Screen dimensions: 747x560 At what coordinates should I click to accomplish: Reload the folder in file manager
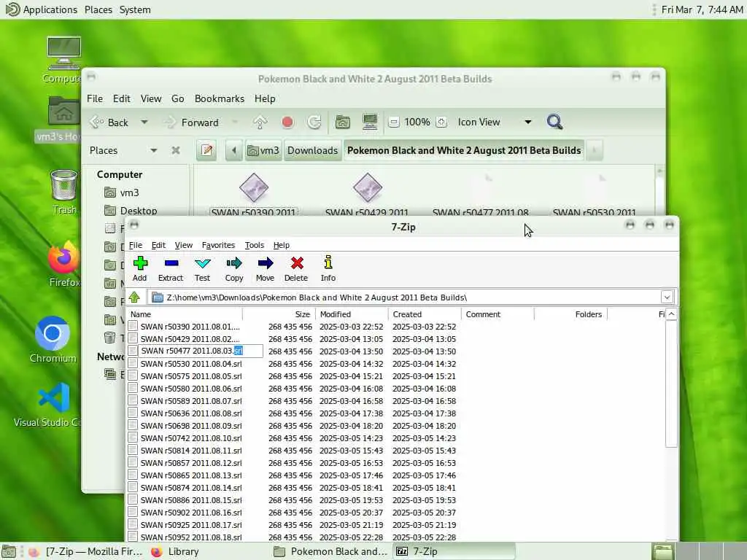click(x=314, y=122)
